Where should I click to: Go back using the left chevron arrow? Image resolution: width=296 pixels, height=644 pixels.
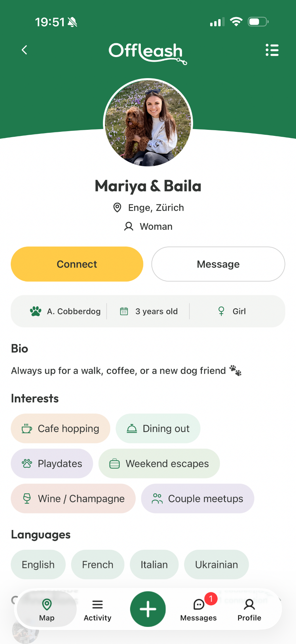pyautogui.click(x=24, y=50)
